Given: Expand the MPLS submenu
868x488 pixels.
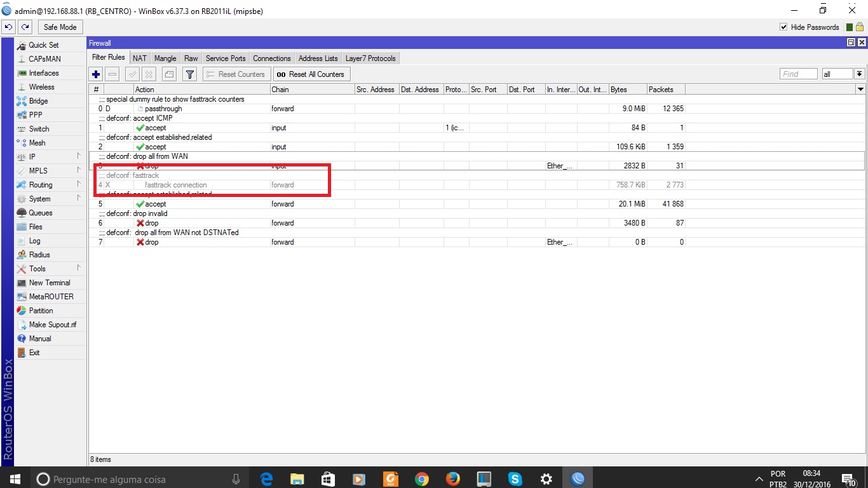Looking at the screenshot, I should (50, 171).
